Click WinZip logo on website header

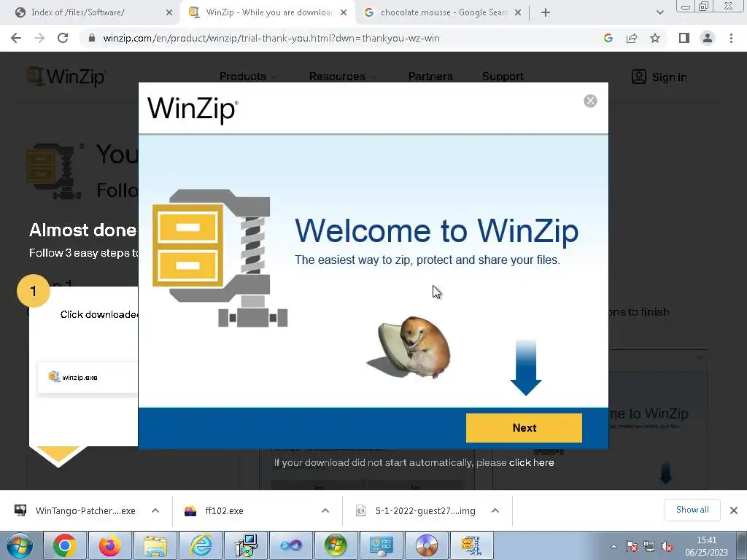pos(66,77)
